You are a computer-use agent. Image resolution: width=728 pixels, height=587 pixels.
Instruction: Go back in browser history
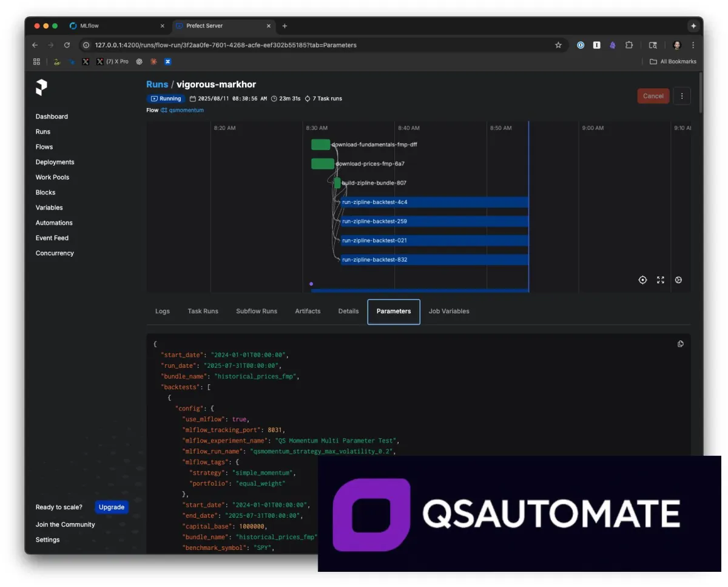[x=35, y=45]
